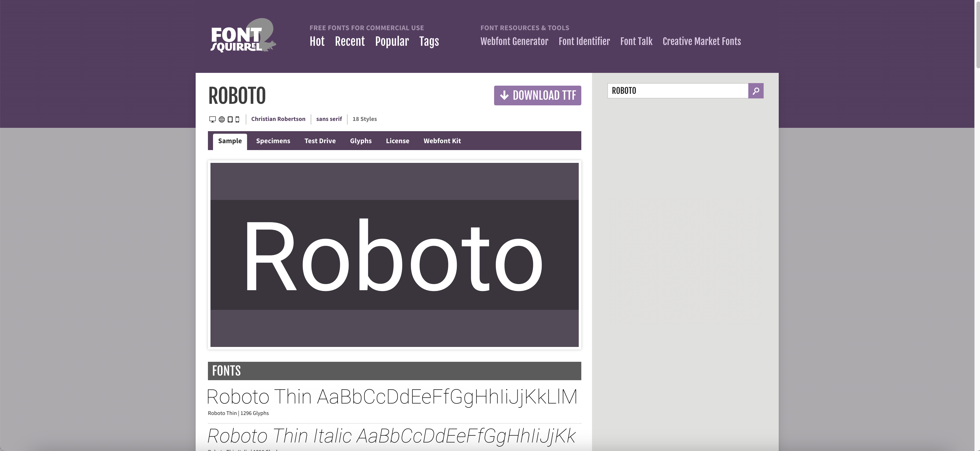The height and width of the screenshot is (451, 980).
Task: View the License tab
Action: pos(397,141)
